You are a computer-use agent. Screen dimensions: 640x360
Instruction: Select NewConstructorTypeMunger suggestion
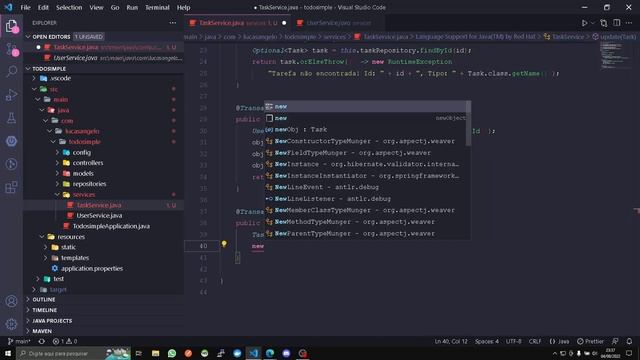pos(366,141)
